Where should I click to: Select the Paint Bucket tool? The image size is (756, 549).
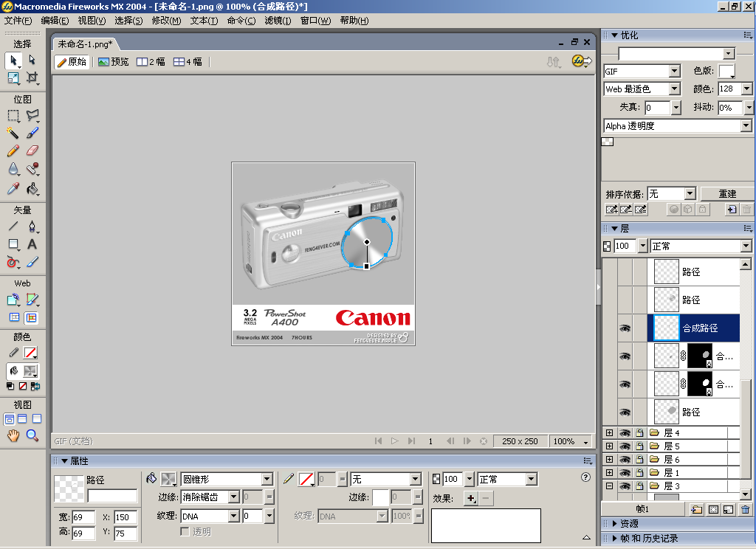[32, 188]
